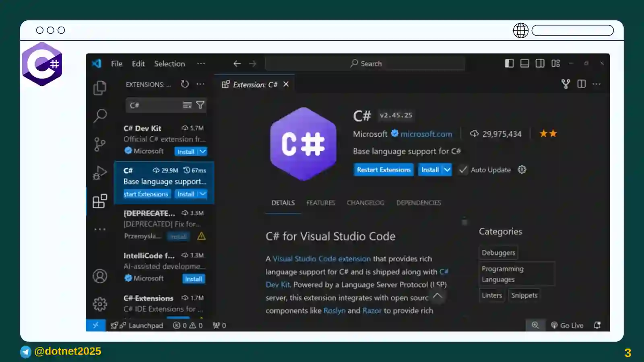Show additional views in the activity bar
The height and width of the screenshot is (362, 644).
pos(100,229)
